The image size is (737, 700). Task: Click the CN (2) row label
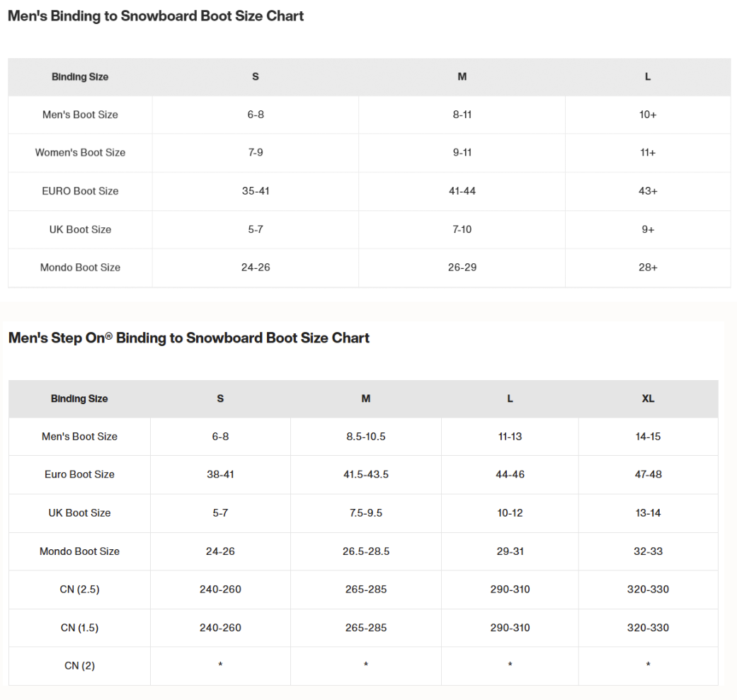click(x=79, y=666)
